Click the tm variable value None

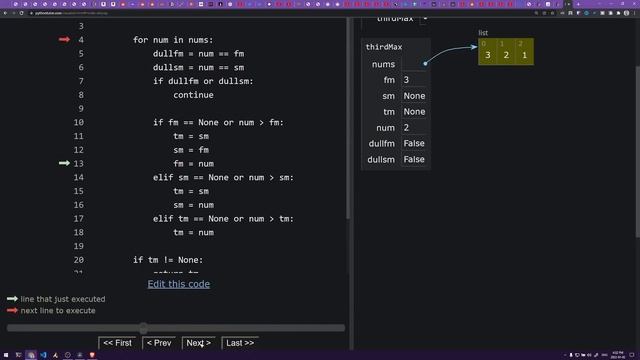pos(414,111)
